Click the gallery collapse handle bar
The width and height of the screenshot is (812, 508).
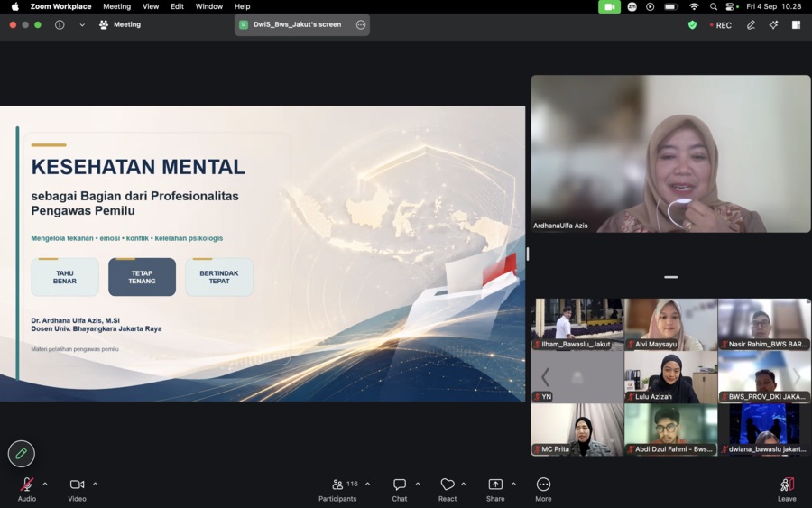pos(670,277)
